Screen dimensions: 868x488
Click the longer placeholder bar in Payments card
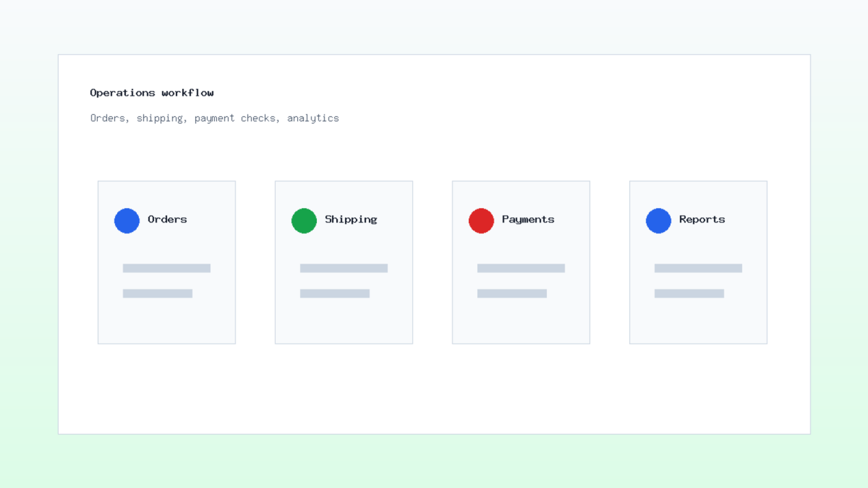(x=521, y=268)
